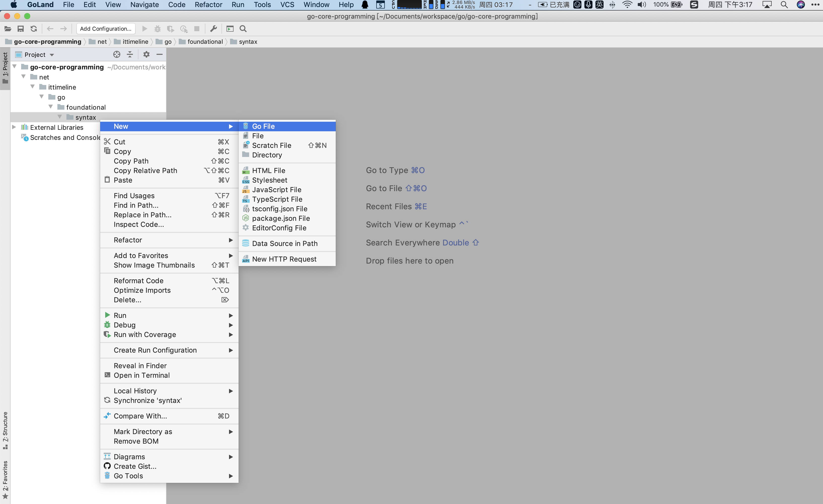Choose Open in Terminal entry
This screenshot has width=823, height=504.
pos(169,375)
